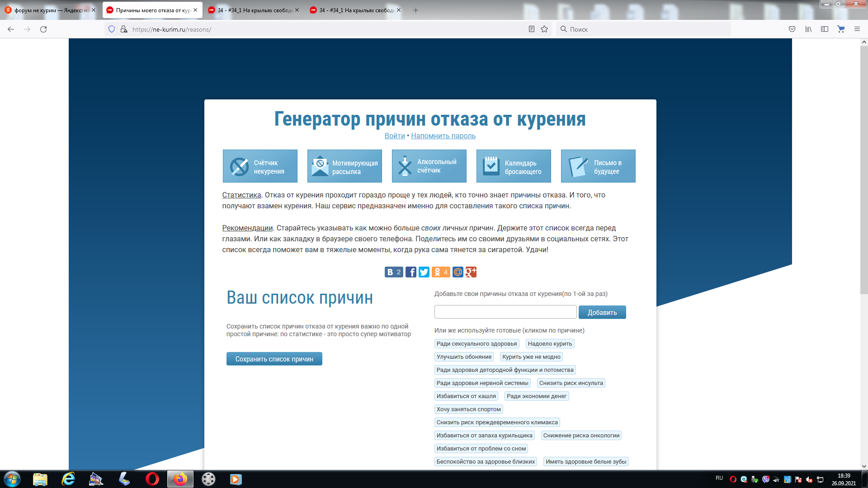Click the Войти login link
This screenshot has width=868, height=488.
[x=395, y=136]
